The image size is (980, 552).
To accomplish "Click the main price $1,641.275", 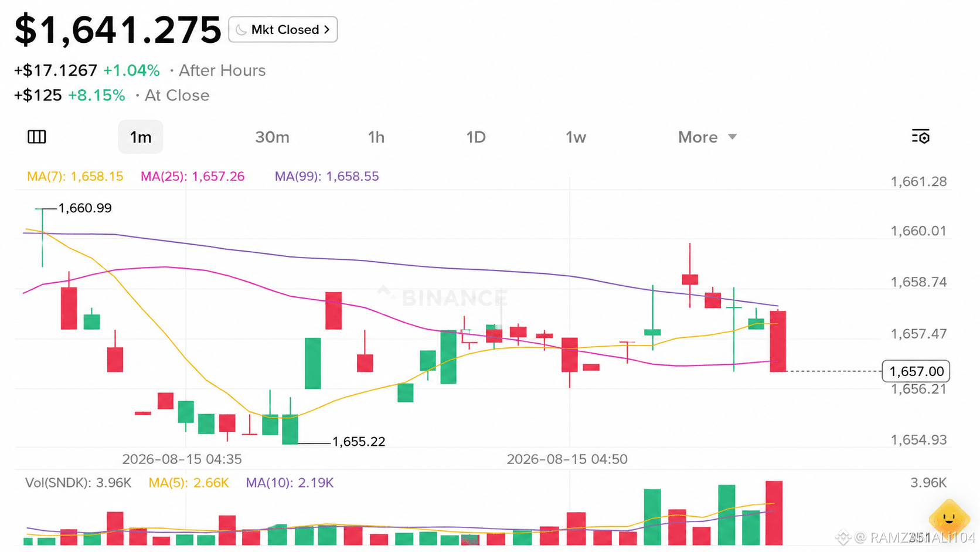I will point(118,30).
